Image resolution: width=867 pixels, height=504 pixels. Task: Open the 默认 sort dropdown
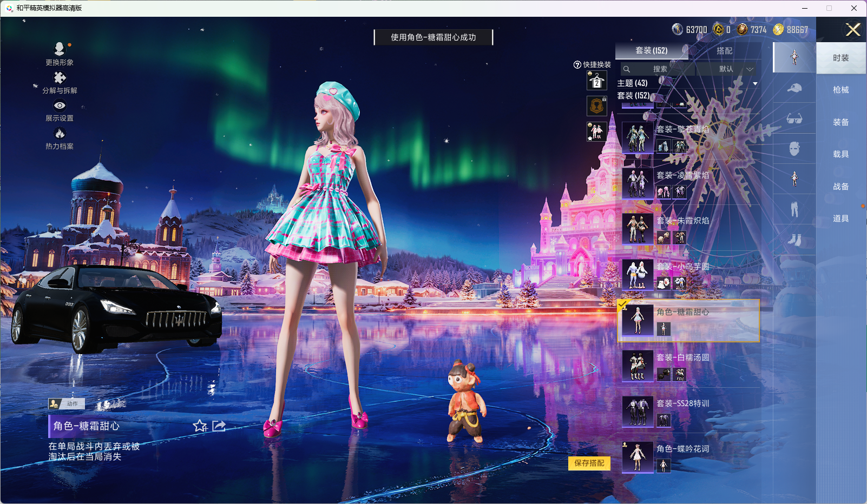[727, 69]
